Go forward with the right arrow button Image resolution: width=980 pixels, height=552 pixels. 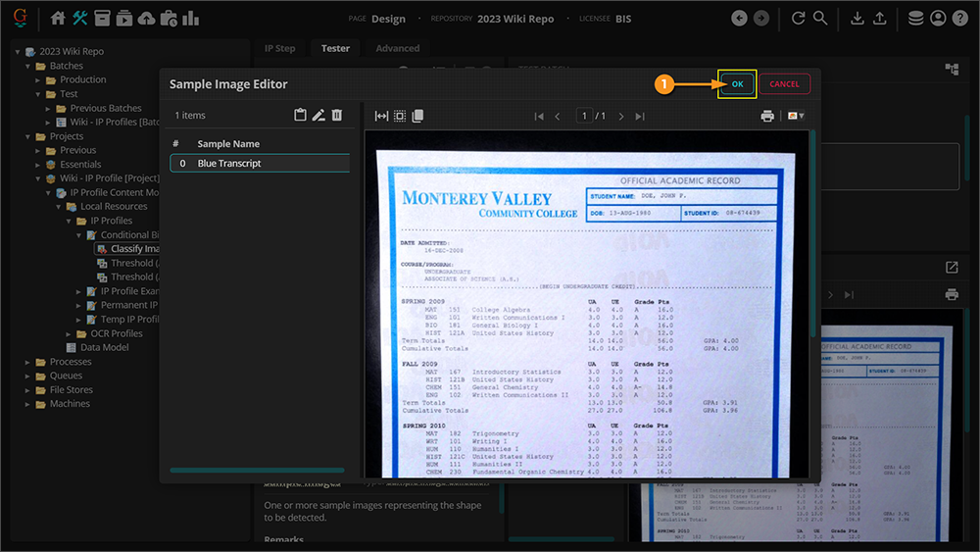tap(761, 19)
